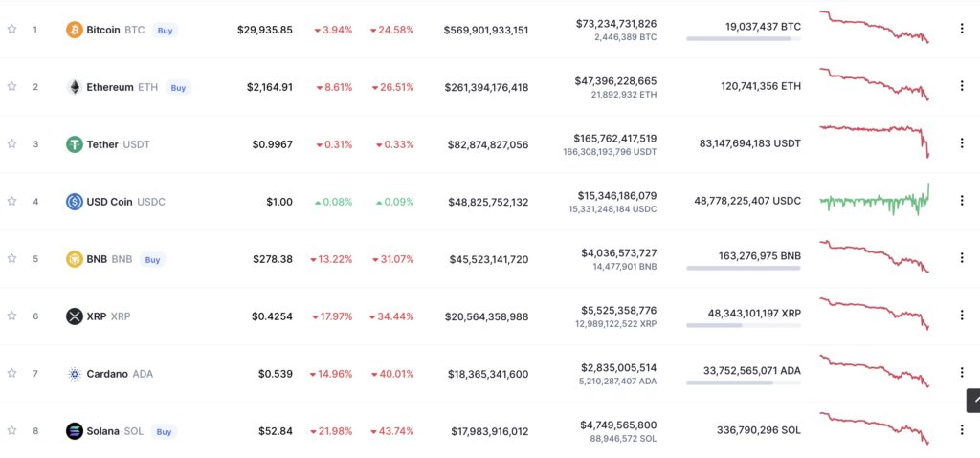980x458 pixels.
Task: Click the BNB yellow logo icon
Action: pos(74,259)
